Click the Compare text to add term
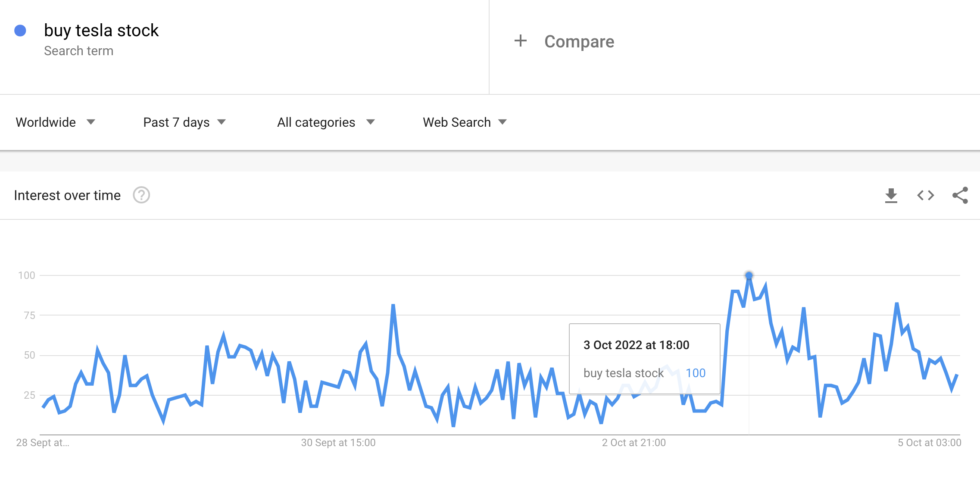Image resolution: width=980 pixels, height=500 pixels. click(x=579, y=42)
